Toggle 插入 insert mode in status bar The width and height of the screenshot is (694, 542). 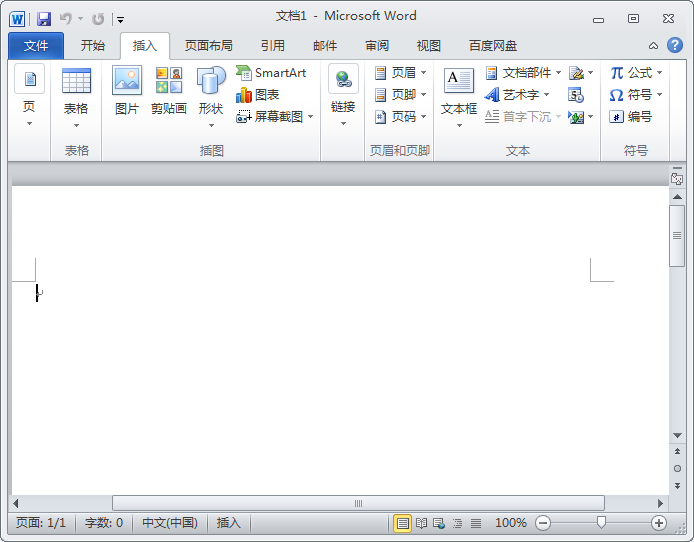(x=228, y=523)
